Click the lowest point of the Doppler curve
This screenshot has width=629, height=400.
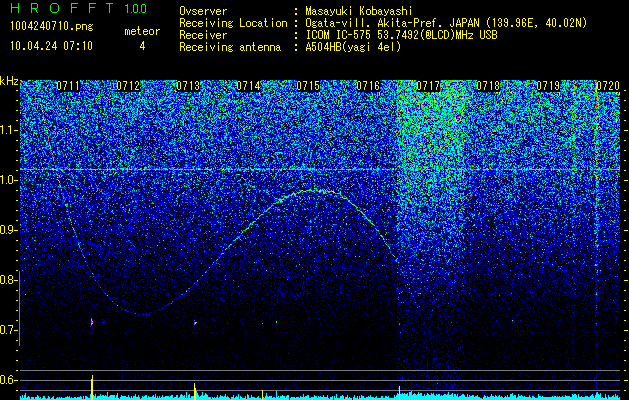click(x=143, y=314)
